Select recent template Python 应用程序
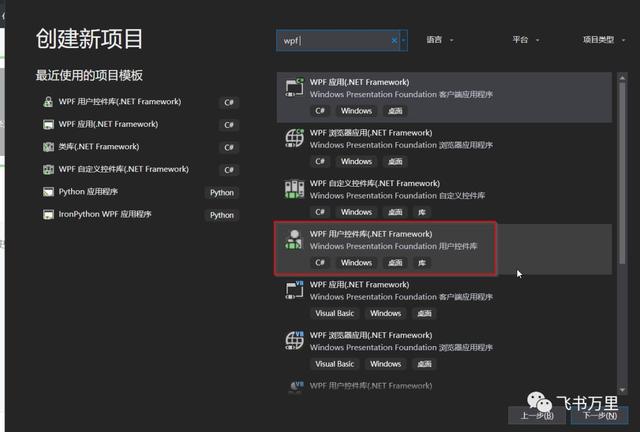Viewport: 640px width, 432px height. (x=88, y=192)
